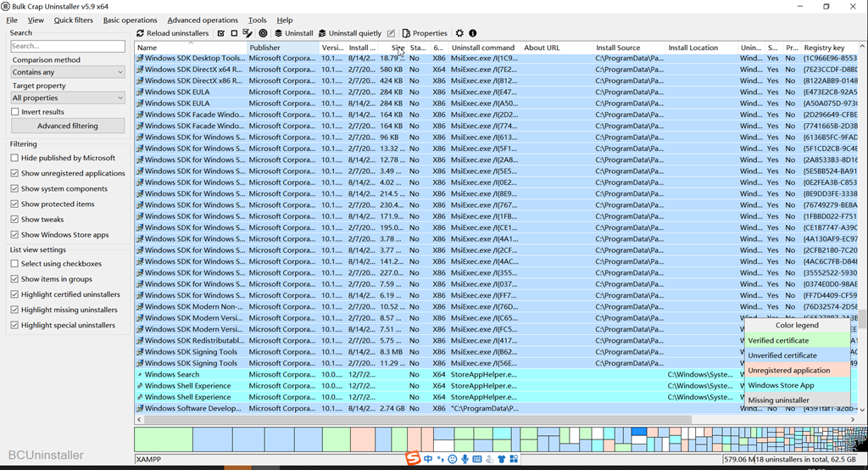Click the Deselect all empty-box toolbar icon
The height and width of the screenshot is (470, 868).
click(x=234, y=34)
